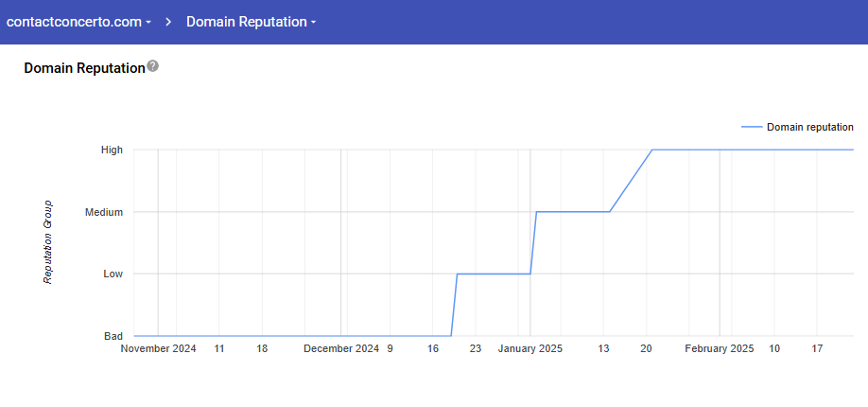Expand the Domain Reputation dashboard dropdown
The width and height of the screenshot is (868, 407).
(251, 22)
